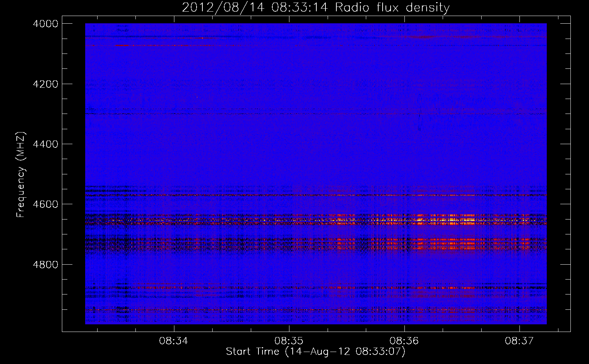Screen dimensions: 589x364
Task: Click the 08:35 time axis label
Action: pyautogui.click(x=289, y=341)
